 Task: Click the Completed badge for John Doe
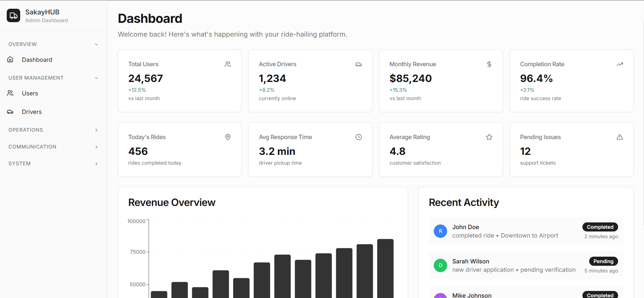(x=600, y=227)
